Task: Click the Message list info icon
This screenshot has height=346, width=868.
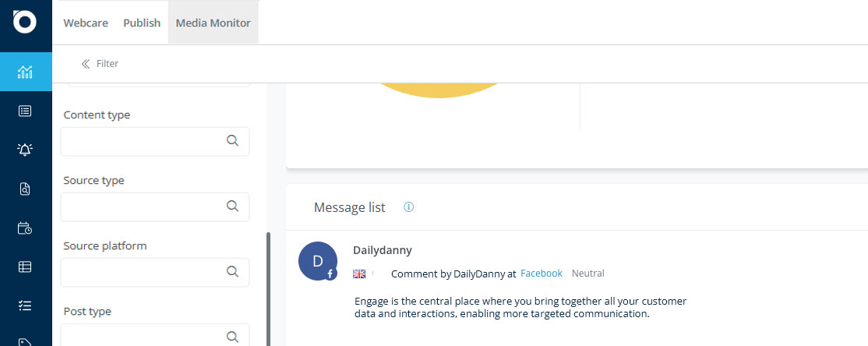Action: point(408,207)
